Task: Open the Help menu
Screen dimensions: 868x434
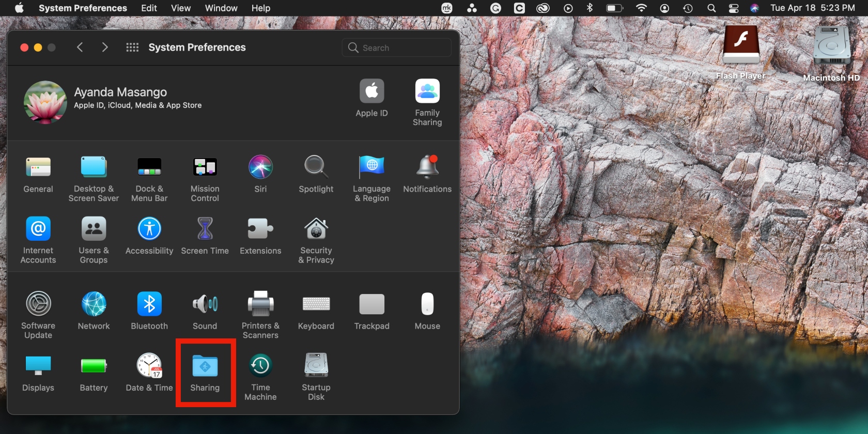Action: pyautogui.click(x=261, y=8)
